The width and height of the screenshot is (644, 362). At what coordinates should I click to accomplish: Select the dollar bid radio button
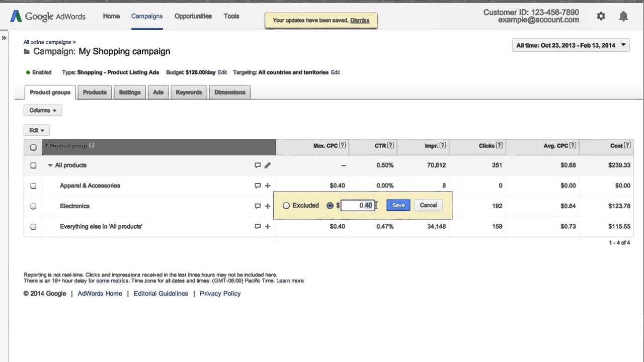[x=330, y=206]
